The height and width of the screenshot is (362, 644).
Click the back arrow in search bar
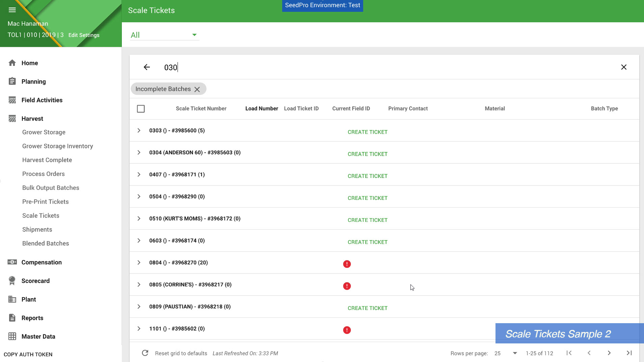[x=146, y=67]
